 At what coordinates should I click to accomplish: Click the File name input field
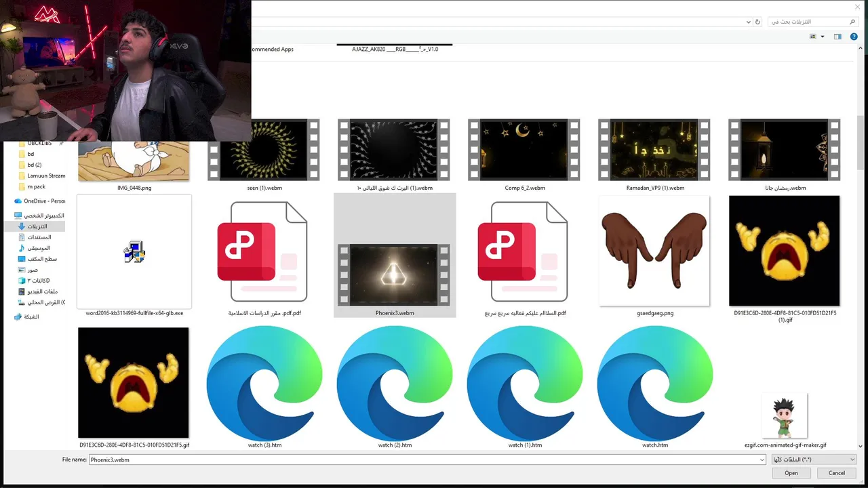coord(423,460)
